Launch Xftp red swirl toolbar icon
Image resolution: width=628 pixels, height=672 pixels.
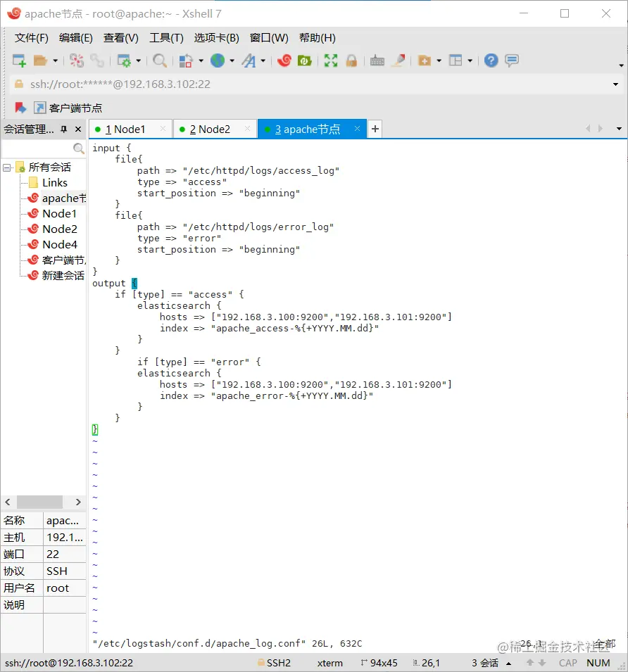pyautogui.click(x=284, y=61)
